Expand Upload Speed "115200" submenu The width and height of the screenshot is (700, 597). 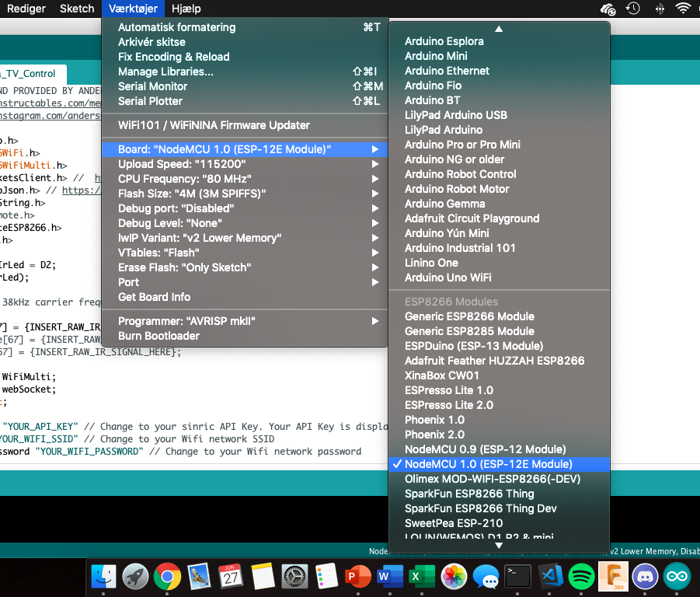click(x=245, y=164)
